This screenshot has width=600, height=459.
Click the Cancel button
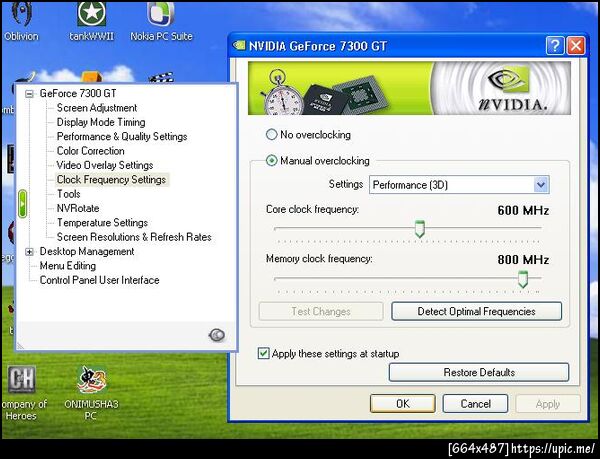click(475, 404)
